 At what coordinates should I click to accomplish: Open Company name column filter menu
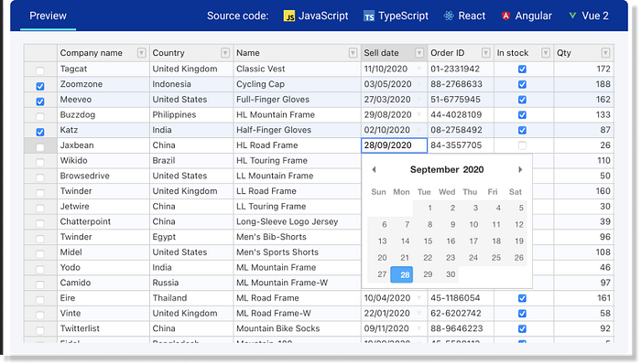(x=141, y=53)
